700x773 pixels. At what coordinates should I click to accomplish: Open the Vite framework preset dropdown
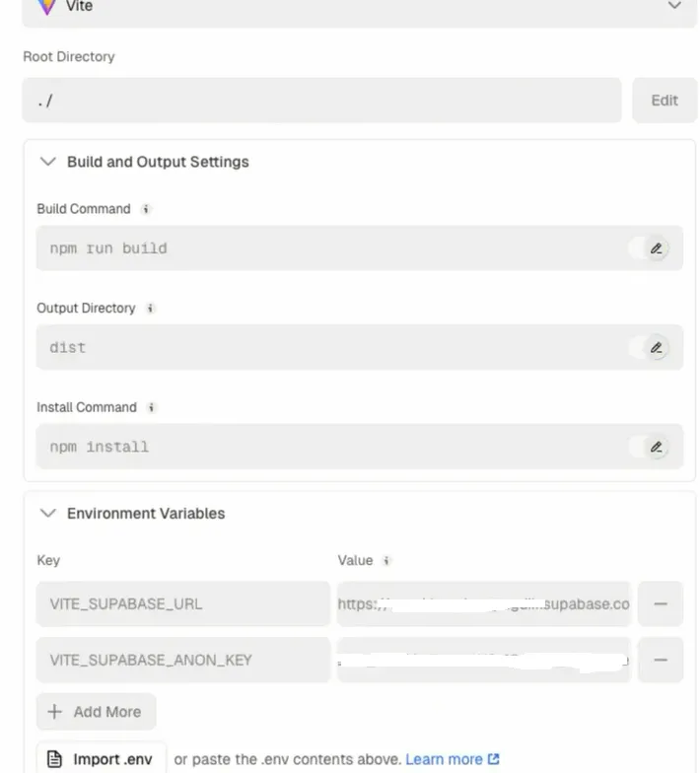(674, 6)
